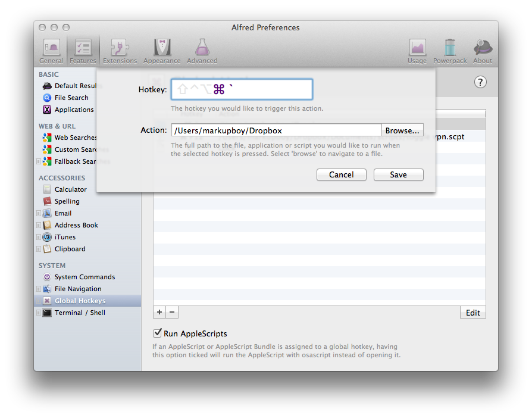Click the Email icon in the sidebar
This screenshot has width=532, height=418.
tap(47, 213)
